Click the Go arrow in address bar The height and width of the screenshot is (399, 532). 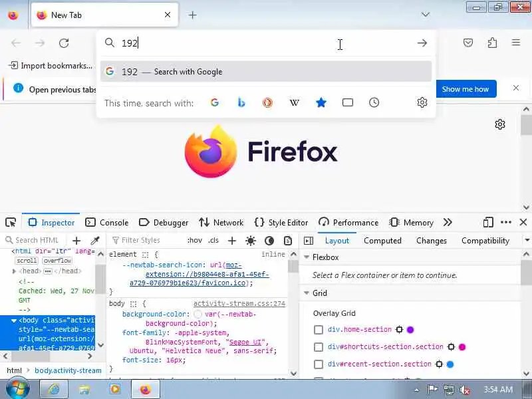click(422, 43)
